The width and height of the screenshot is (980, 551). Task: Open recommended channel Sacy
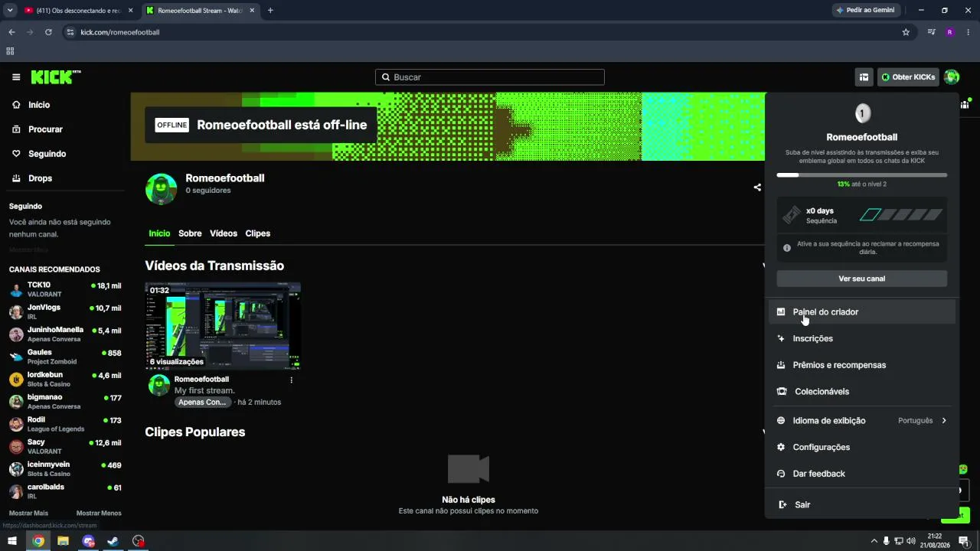click(65, 446)
